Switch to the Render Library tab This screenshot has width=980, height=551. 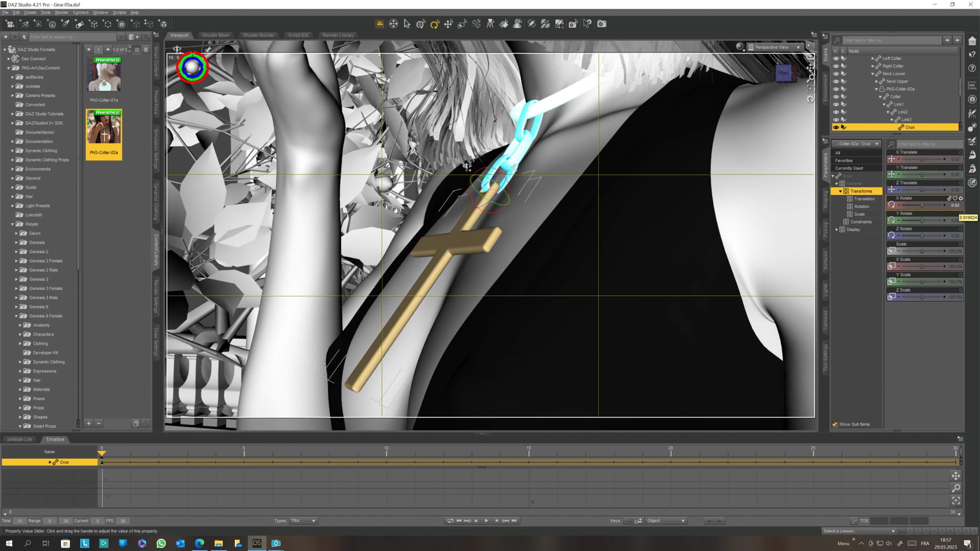pyautogui.click(x=338, y=35)
